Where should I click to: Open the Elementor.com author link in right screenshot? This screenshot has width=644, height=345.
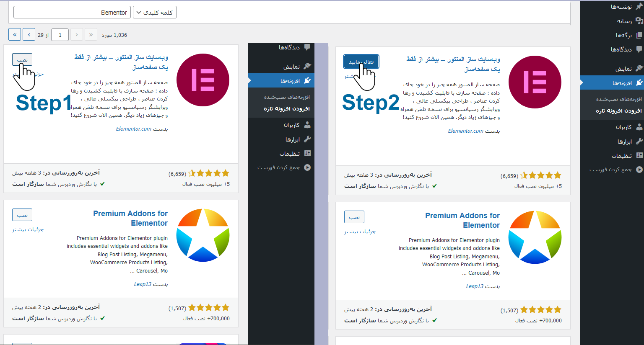coord(465,131)
